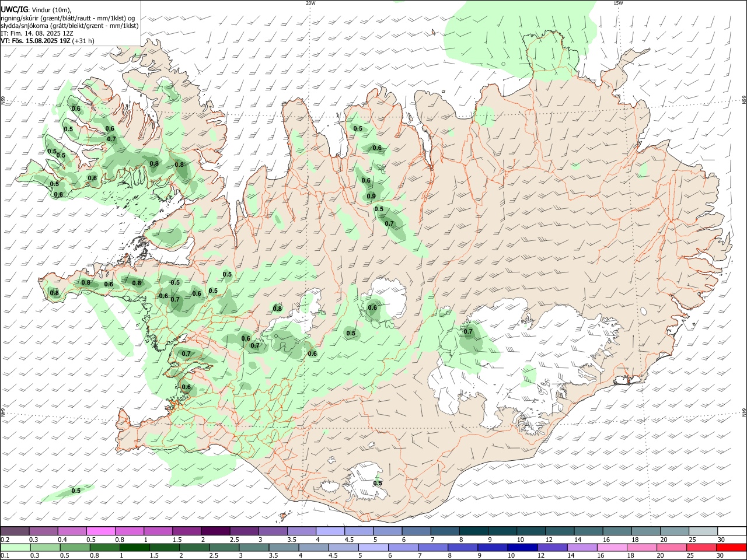Click upper legend swatch between 14 and 16
The image size is (747, 560).
point(587,531)
